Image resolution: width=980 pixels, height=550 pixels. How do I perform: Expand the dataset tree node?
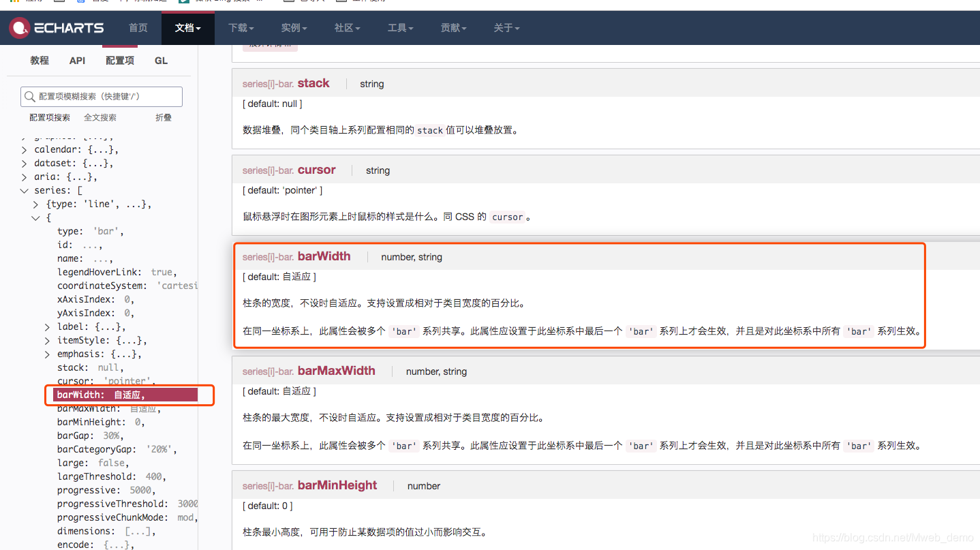click(25, 163)
